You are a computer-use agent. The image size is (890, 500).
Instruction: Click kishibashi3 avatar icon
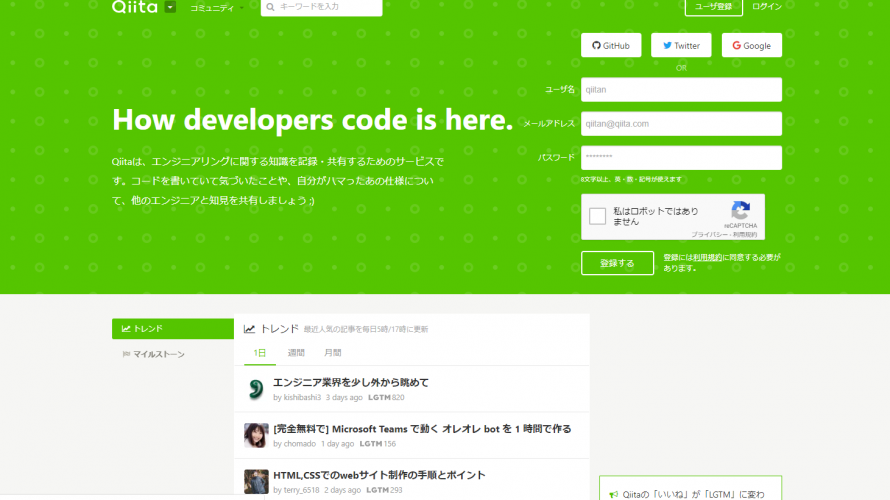point(256,389)
